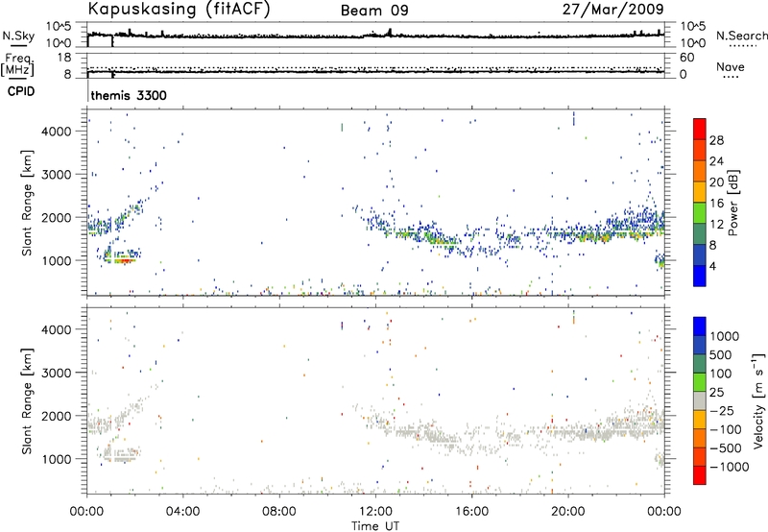Click the 'Nave' legend label
768x532 pixels.
[731, 67]
